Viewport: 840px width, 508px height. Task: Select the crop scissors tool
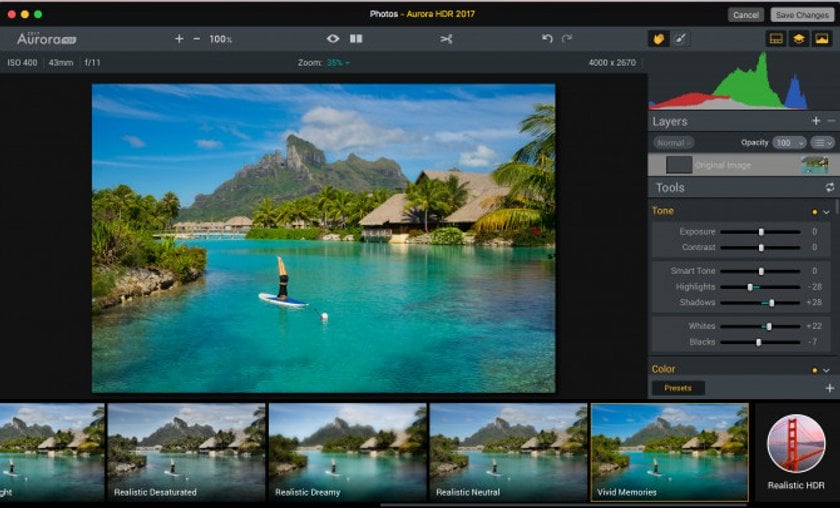tap(446, 39)
